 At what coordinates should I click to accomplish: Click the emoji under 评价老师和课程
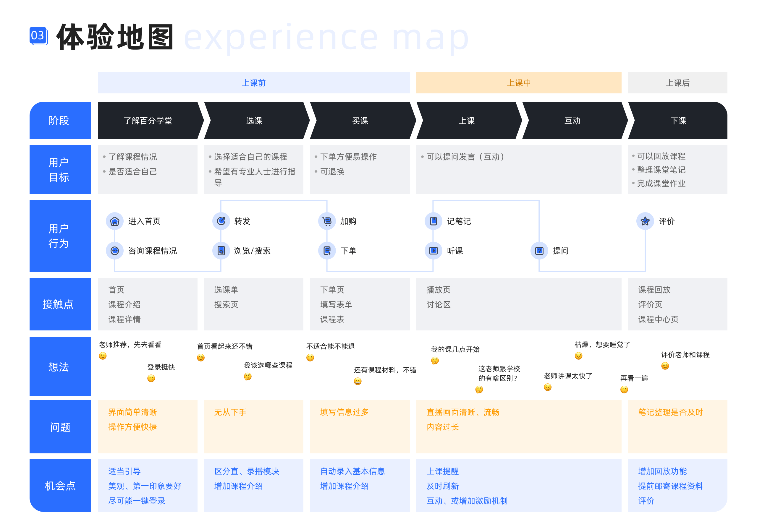pos(665,366)
